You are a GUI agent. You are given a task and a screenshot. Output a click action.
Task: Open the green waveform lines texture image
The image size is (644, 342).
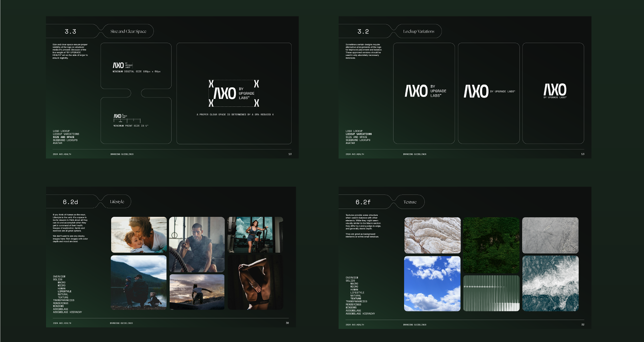(491, 293)
